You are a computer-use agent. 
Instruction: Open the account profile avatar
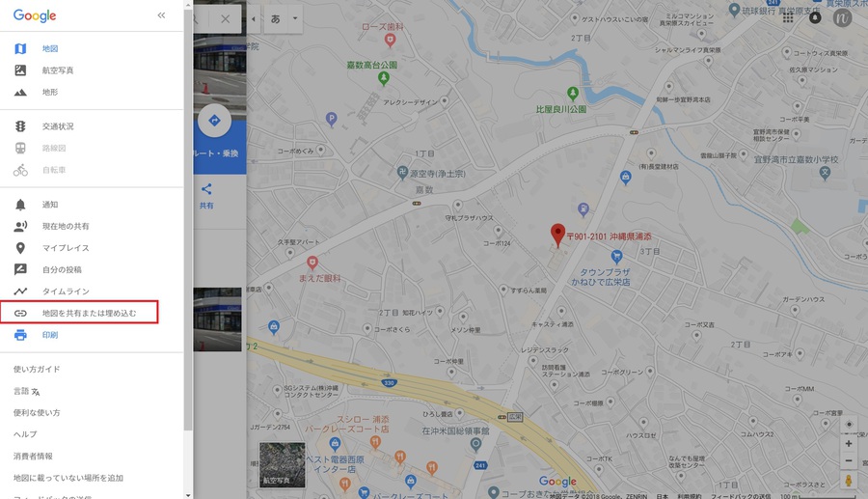pyautogui.click(x=842, y=17)
